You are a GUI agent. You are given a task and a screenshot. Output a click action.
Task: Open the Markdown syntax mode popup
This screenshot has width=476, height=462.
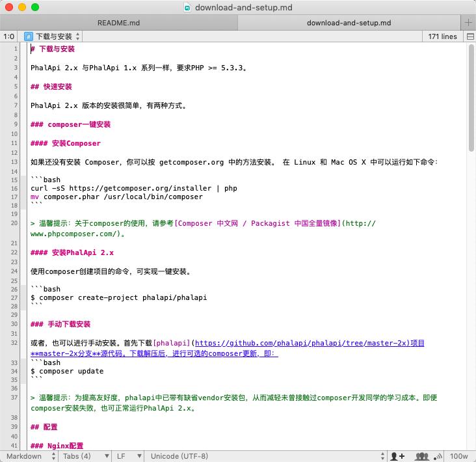(x=31, y=456)
